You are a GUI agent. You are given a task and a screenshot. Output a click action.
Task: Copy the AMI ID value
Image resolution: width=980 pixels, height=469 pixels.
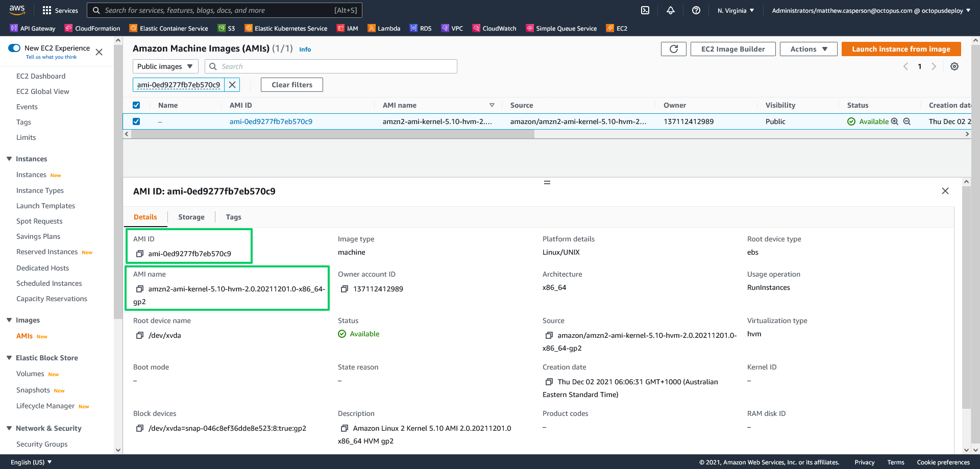(x=140, y=254)
